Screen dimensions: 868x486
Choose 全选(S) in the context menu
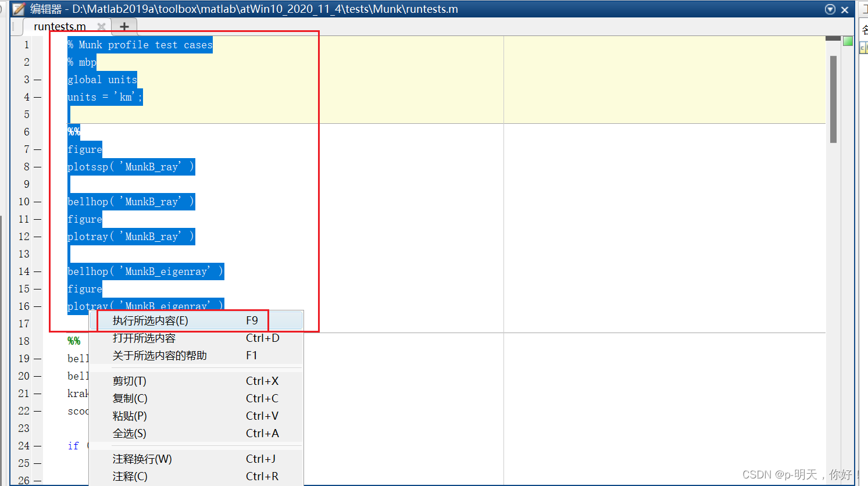196,434
